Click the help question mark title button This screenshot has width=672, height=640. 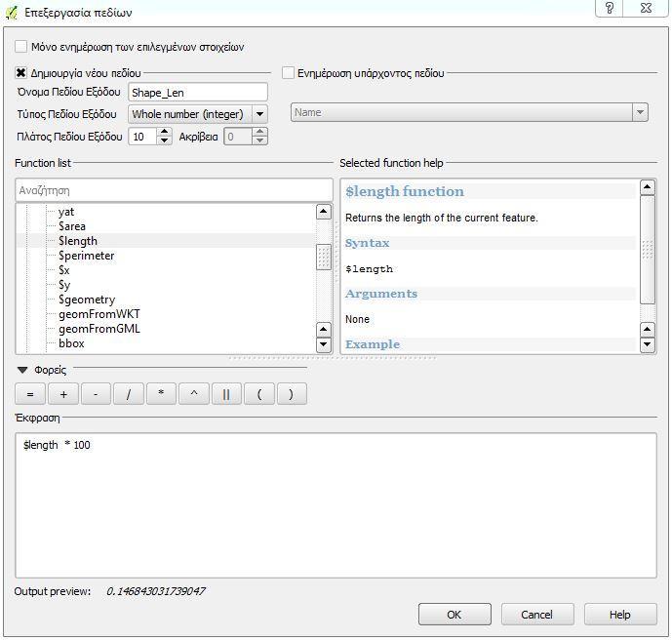609,8
